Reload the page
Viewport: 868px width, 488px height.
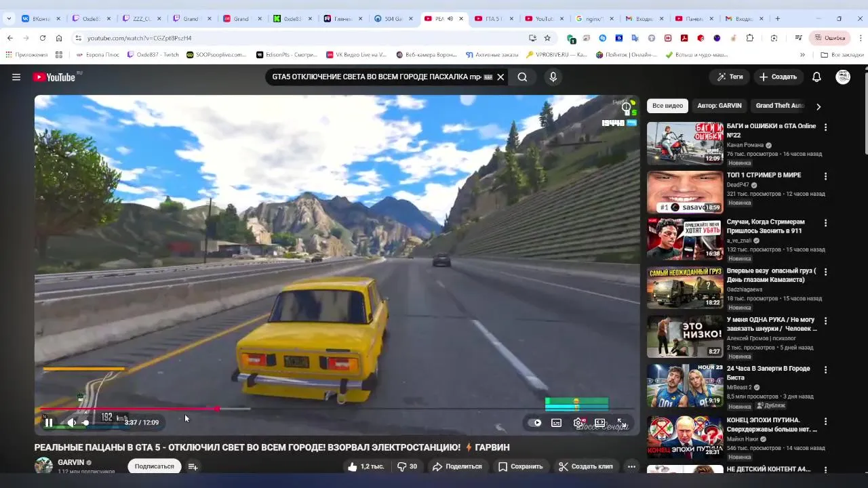[43, 38]
